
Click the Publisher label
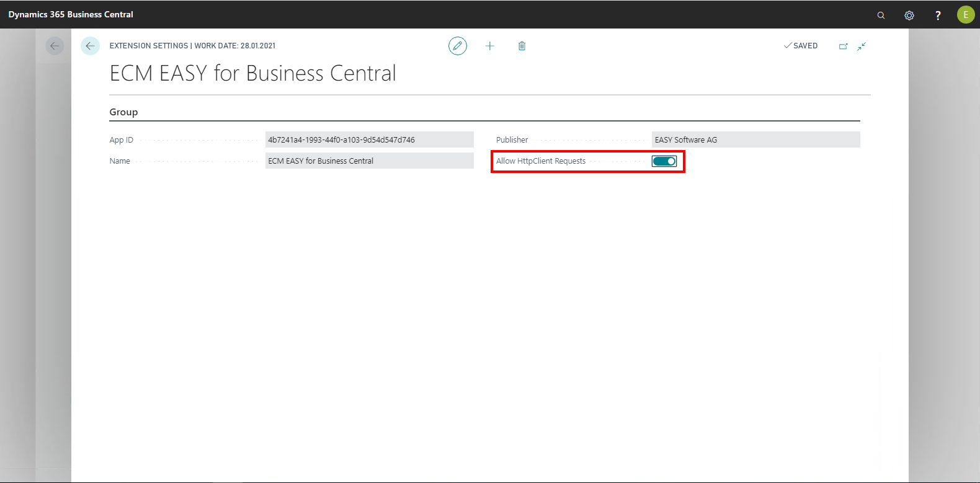point(512,140)
